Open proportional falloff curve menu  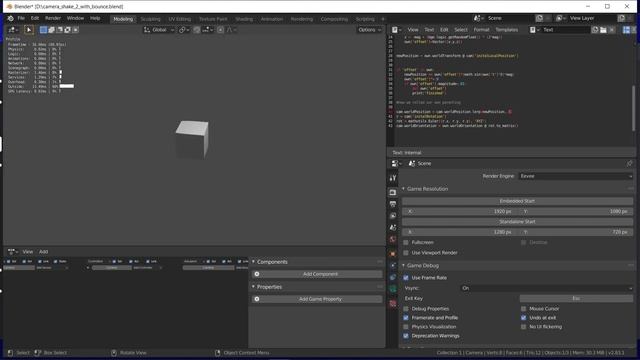tap(231, 30)
